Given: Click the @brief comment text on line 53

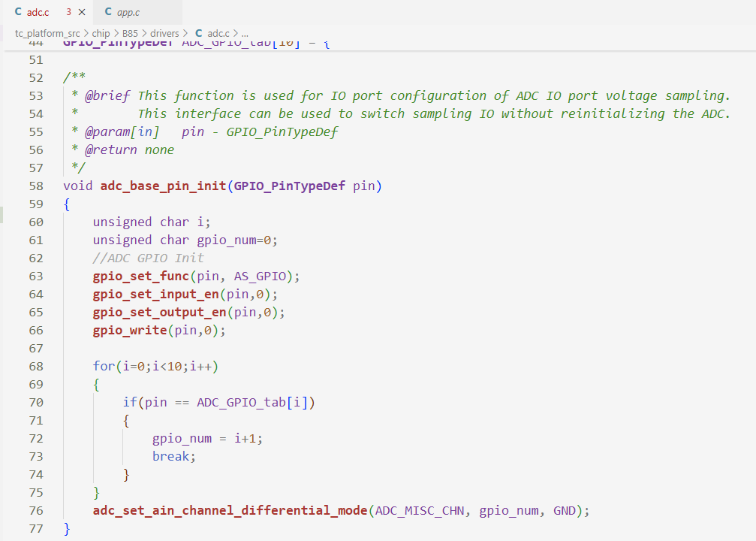Looking at the screenshot, I should pos(106,95).
